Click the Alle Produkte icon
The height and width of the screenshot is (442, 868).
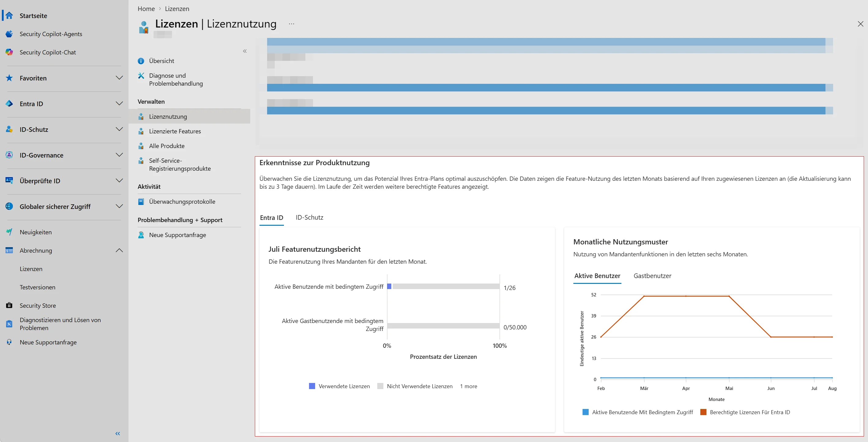141,146
